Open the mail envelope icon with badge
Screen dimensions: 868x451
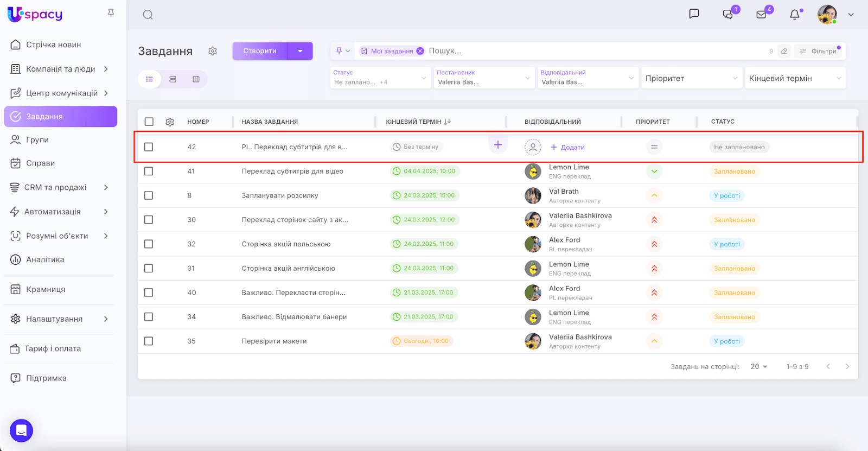[x=762, y=15]
